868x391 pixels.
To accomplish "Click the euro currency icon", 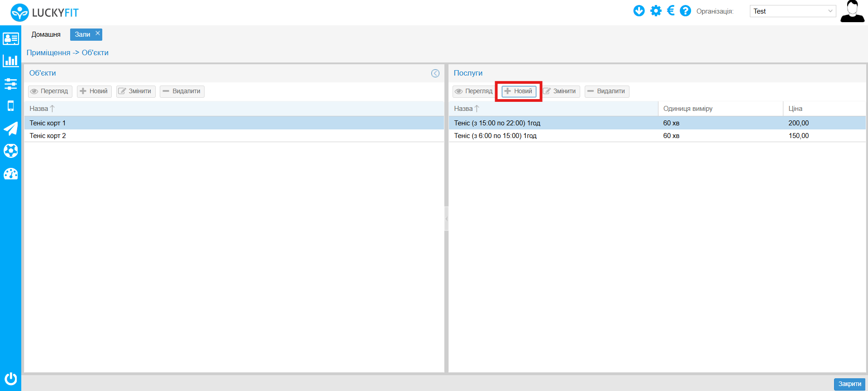I will [671, 11].
